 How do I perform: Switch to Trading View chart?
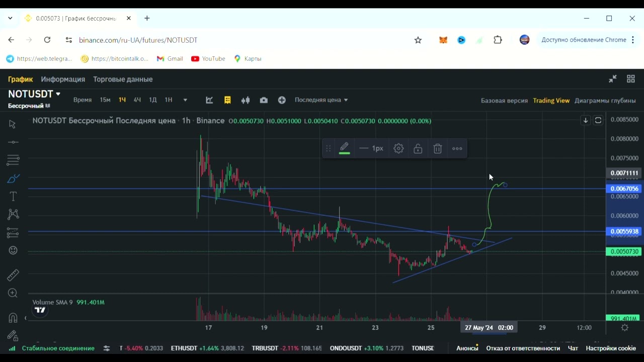tap(551, 101)
